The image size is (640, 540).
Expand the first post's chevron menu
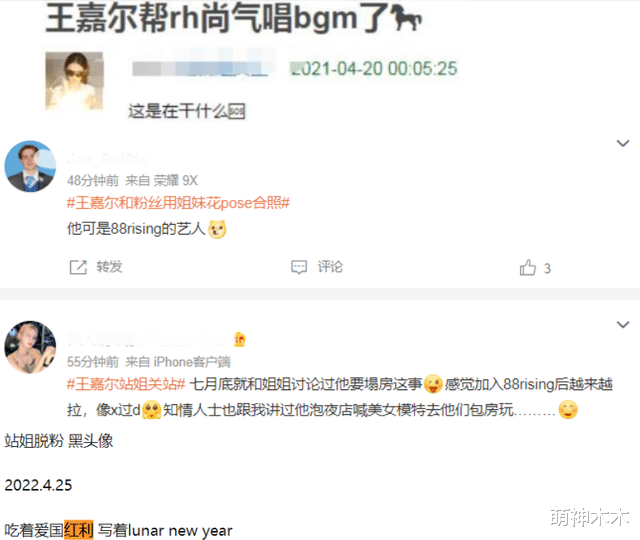click(622, 143)
